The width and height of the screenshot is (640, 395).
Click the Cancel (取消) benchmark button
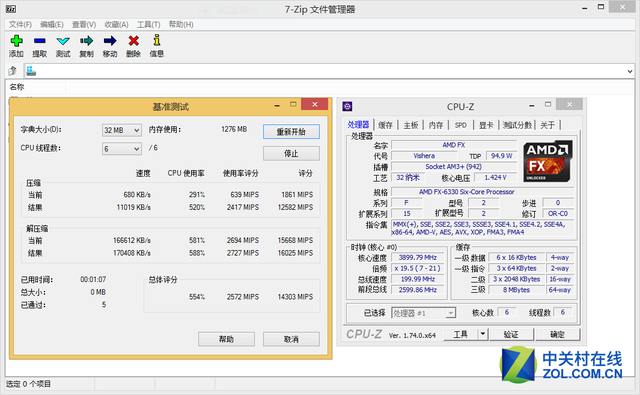point(291,339)
